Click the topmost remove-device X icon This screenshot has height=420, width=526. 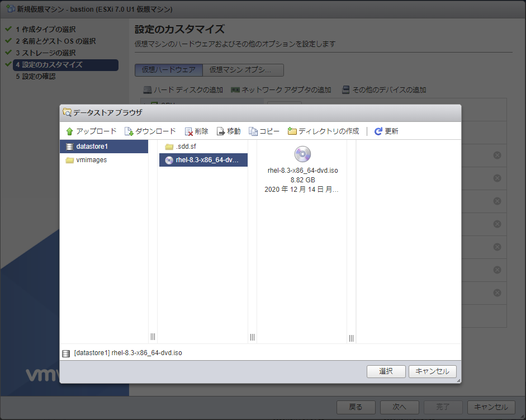point(497,155)
